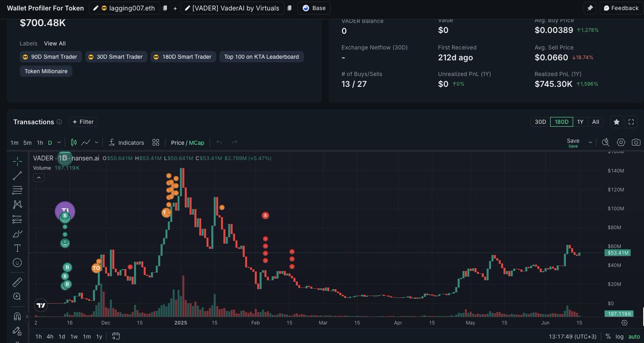The width and height of the screenshot is (644, 343).
Task: Redo the last chart action
Action: pyautogui.click(x=234, y=143)
